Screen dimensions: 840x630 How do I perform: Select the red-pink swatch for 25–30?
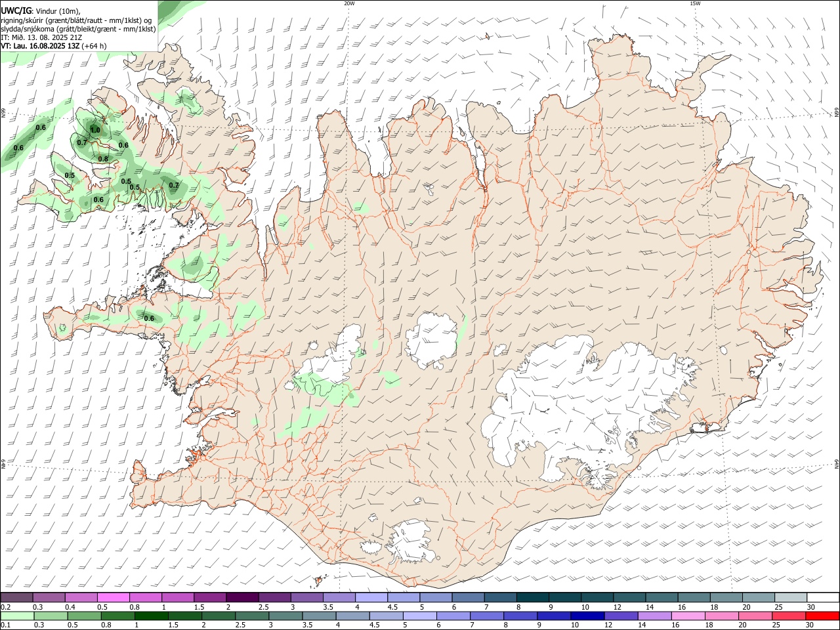point(789,616)
